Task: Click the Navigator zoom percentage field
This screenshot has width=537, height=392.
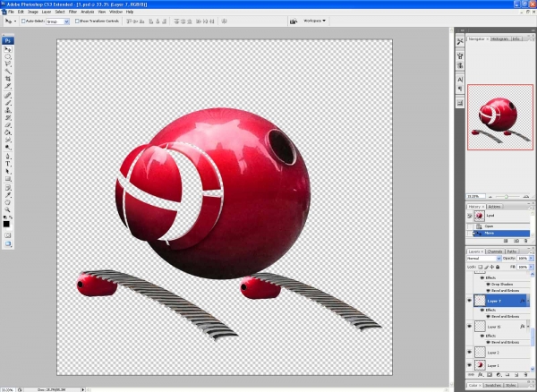Action: click(x=476, y=197)
